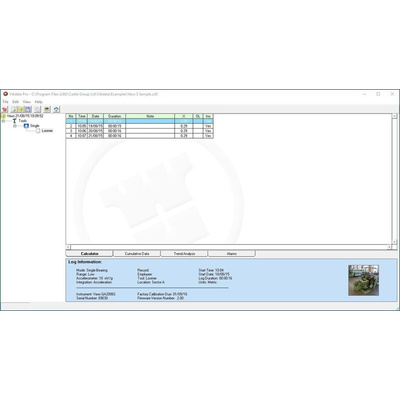Click the X column header
The height and width of the screenshot is (400, 400).
click(184, 116)
